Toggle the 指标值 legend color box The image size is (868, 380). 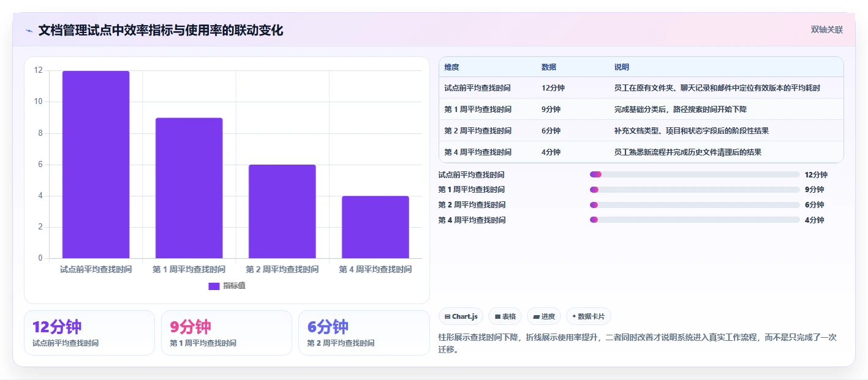click(214, 286)
